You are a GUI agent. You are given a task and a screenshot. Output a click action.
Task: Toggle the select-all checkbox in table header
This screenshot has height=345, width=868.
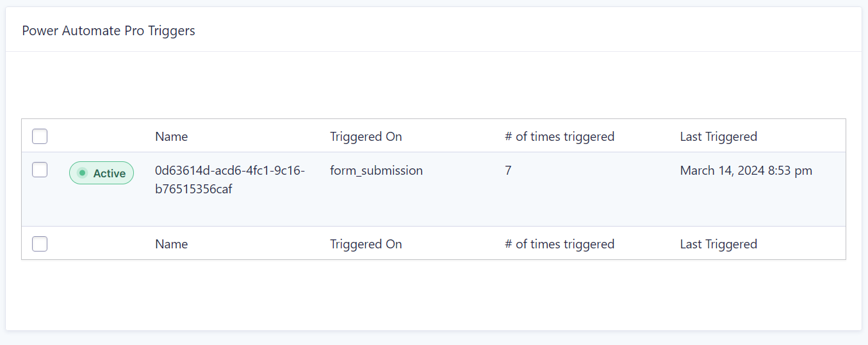coord(40,136)
